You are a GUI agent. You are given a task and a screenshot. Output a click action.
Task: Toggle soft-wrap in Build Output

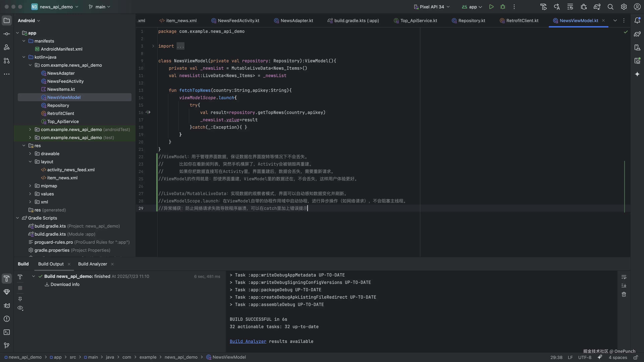coord(624,277)
